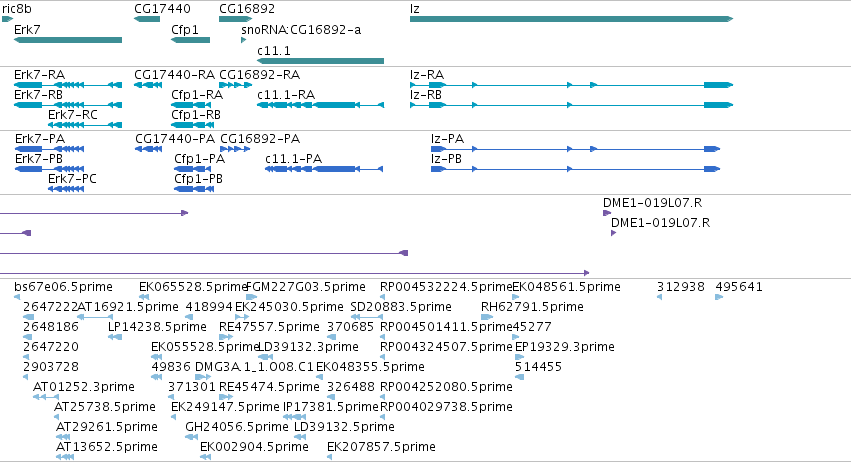Click the ric8b gene label

pyautogui.click(x=17, y=9)
